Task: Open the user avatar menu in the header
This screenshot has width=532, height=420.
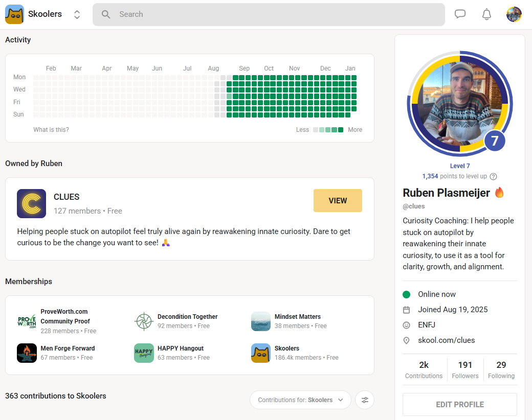Action: [514, 14]
